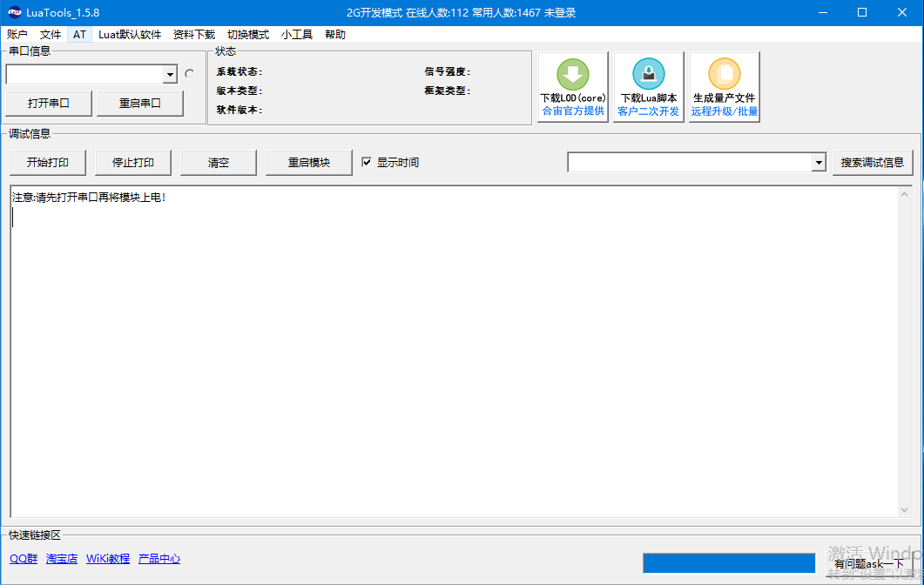
Task: Click the scroll-up arrow in debug log
Action: (905, 194)
